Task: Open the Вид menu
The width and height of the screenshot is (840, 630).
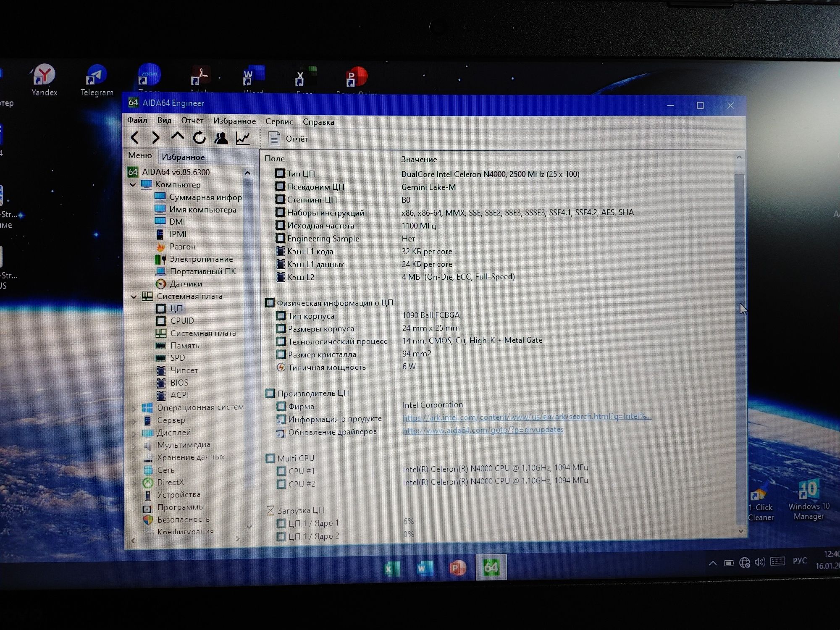Action: [164, 121]
